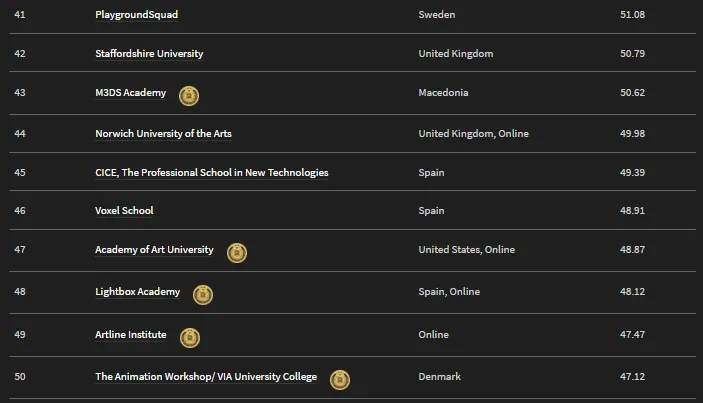Open CICE Professional School in New Technologies
The height and width of the screenshot is (403, 703).
coord(212,173)
